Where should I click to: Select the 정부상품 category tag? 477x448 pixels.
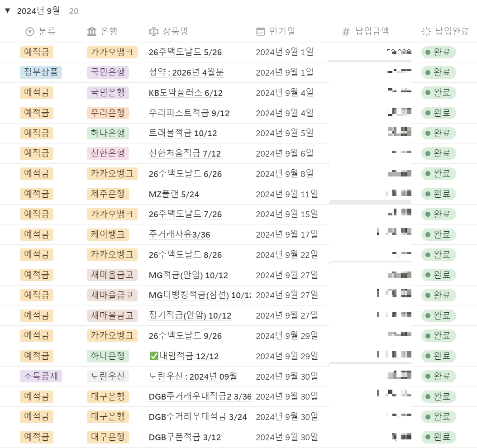tap(41, 72)
